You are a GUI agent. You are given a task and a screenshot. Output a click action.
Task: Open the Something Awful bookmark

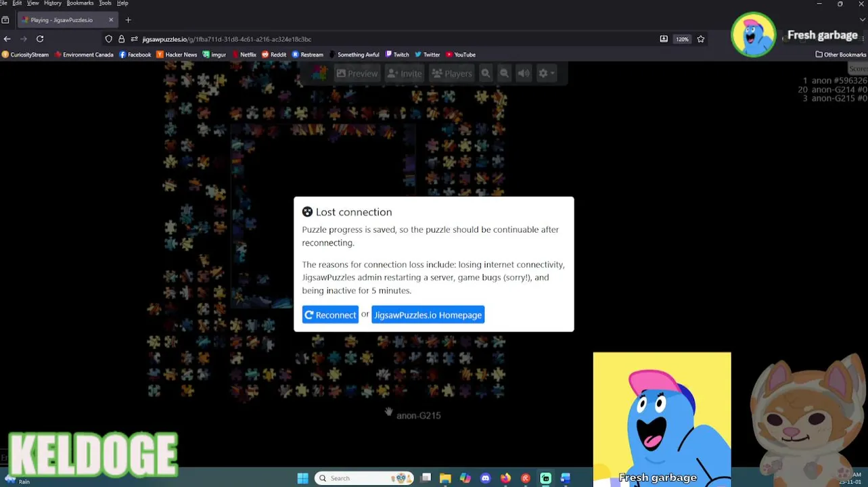pos(354,55)
